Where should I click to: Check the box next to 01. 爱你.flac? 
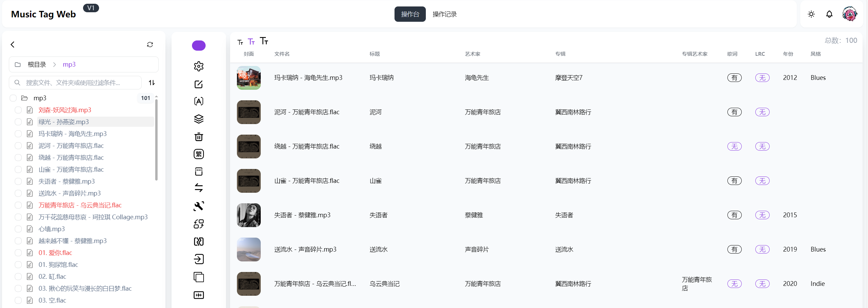[x=18, y=253]
